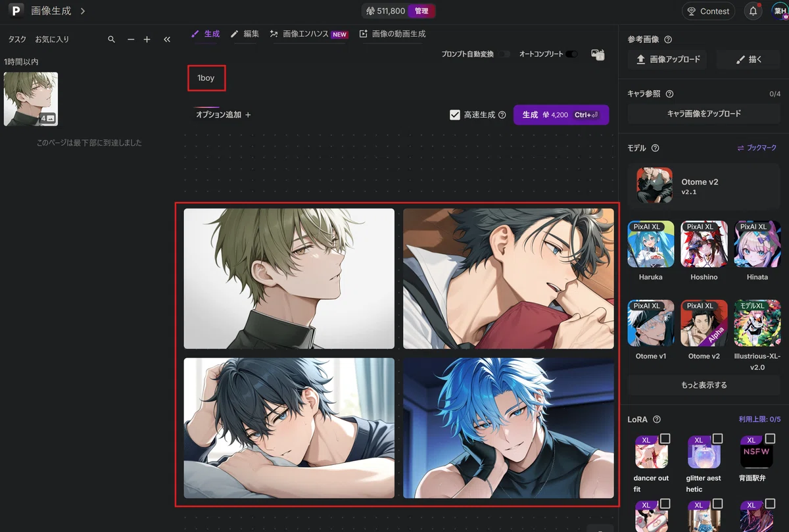Switch to the 生成 tab

click(x=206, y=34)
